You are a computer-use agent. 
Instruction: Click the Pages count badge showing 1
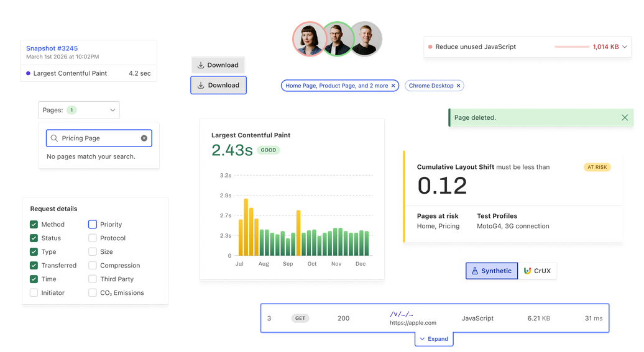point(71,110)
